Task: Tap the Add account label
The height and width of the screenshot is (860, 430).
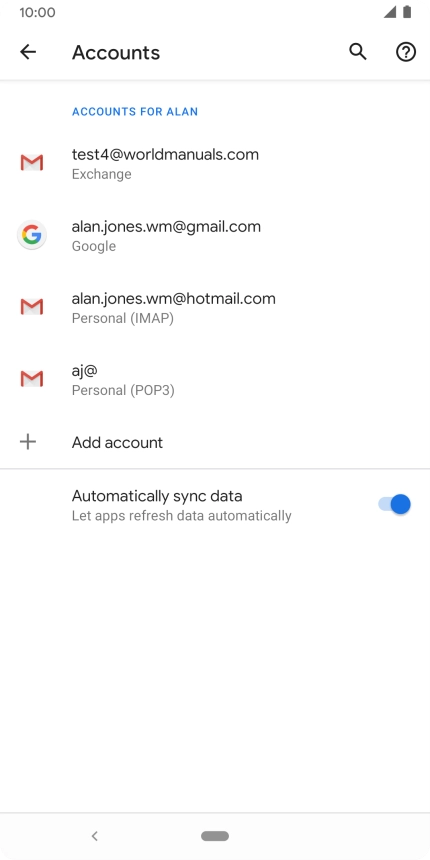Action: pyautogui.click(x=117, y=442)
